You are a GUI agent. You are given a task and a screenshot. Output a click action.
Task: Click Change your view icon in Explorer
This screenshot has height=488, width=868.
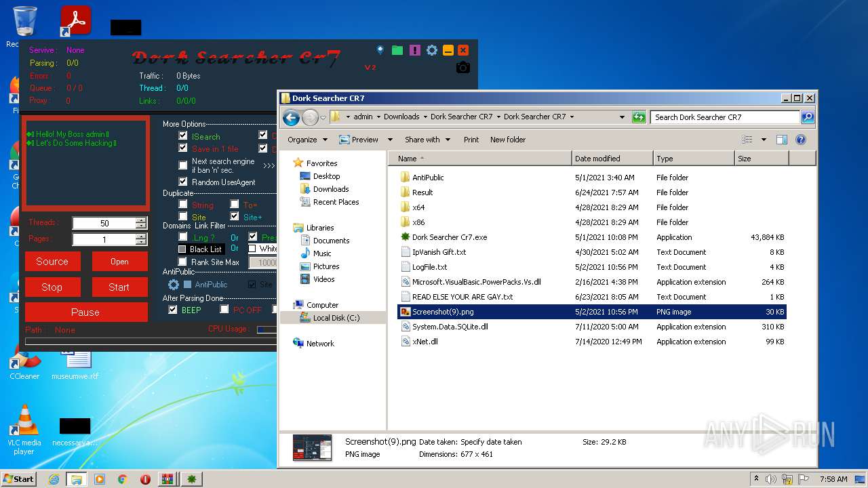pyautogui.click(x=747, y=140)
